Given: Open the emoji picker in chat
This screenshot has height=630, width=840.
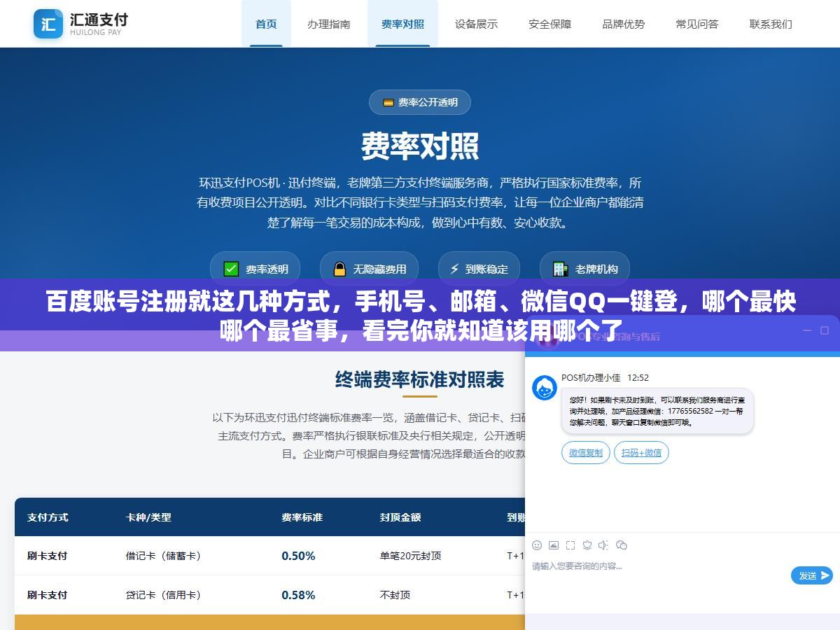Looking at the screenshot, I should 537,545.
